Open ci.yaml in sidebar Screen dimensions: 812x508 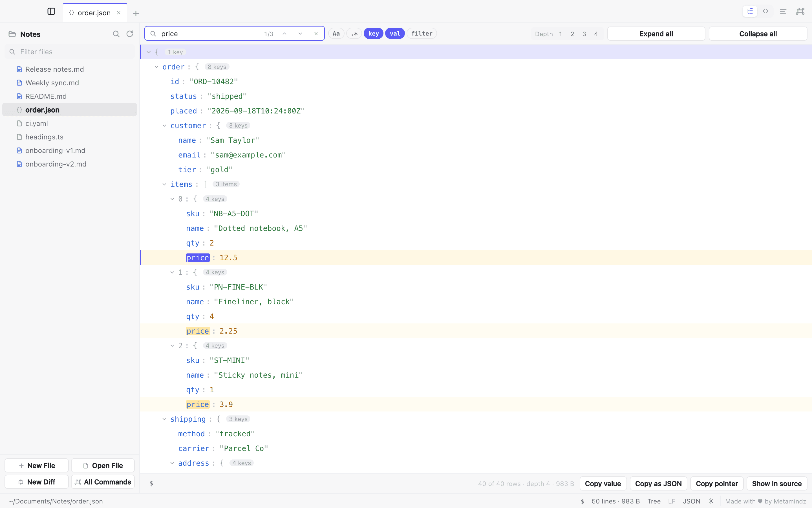point(69,123)
